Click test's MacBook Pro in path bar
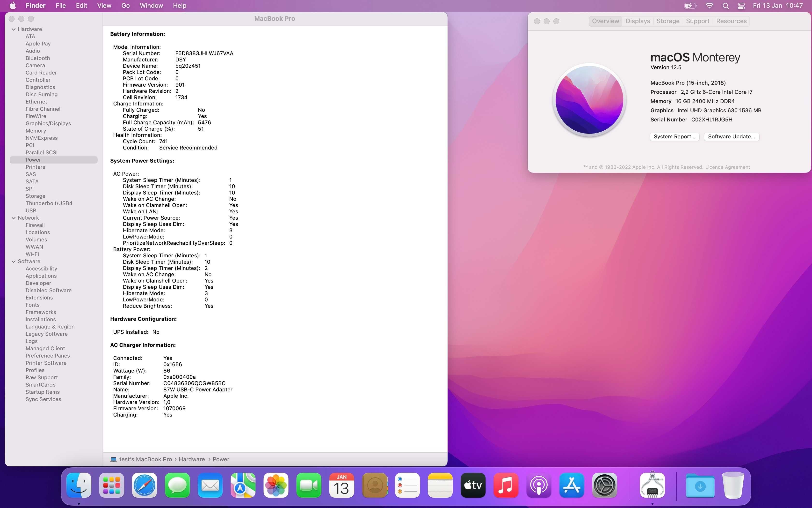Viewport: 812px width, 508px height. (x=146, y=459)
